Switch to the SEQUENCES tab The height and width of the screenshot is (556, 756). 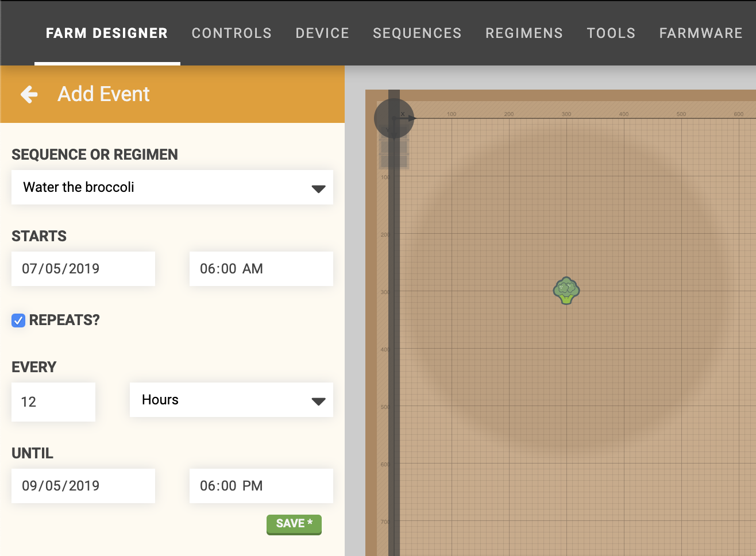pyautogui.click(x=417, y=33)
